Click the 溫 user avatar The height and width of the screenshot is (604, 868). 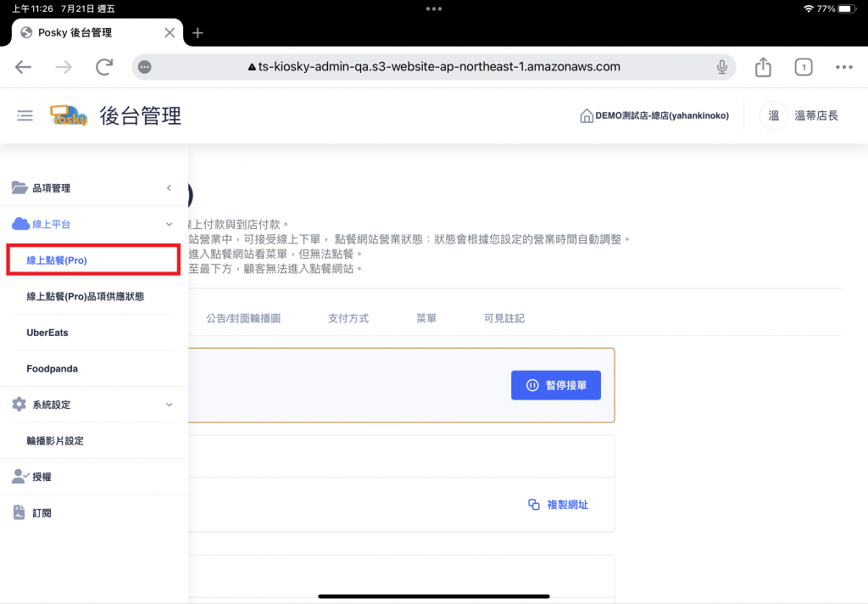(x=773, y=116)
